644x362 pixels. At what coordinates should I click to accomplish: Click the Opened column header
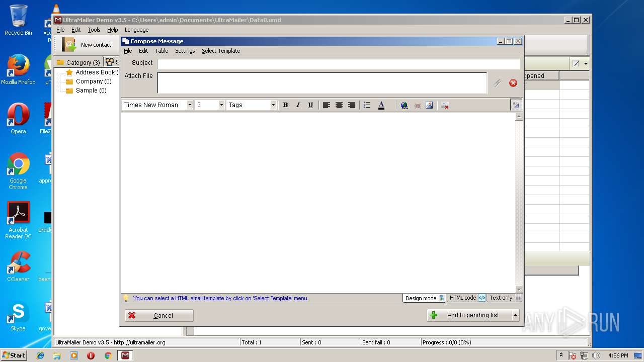click(541, 76)
